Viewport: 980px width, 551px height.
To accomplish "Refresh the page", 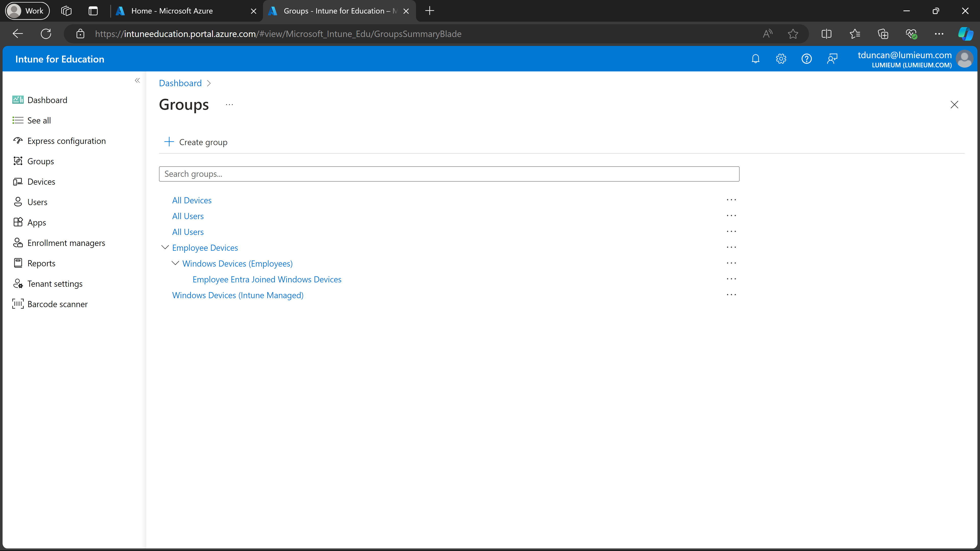I will (x=46, y=34).
